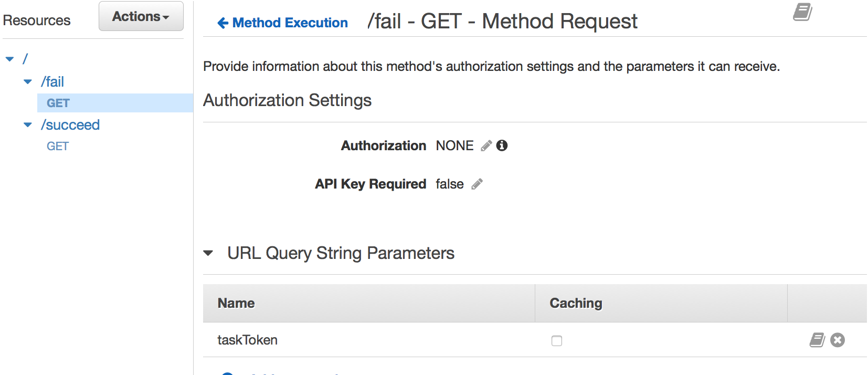The image size is (868, 375).
Task: Open the /succeed resource
Action: tap(70, 124)
